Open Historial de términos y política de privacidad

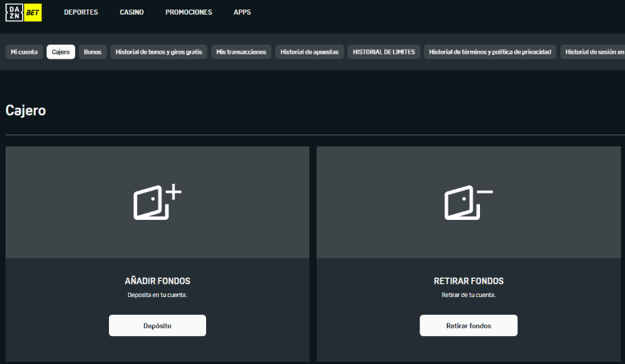tap(490, 51)
